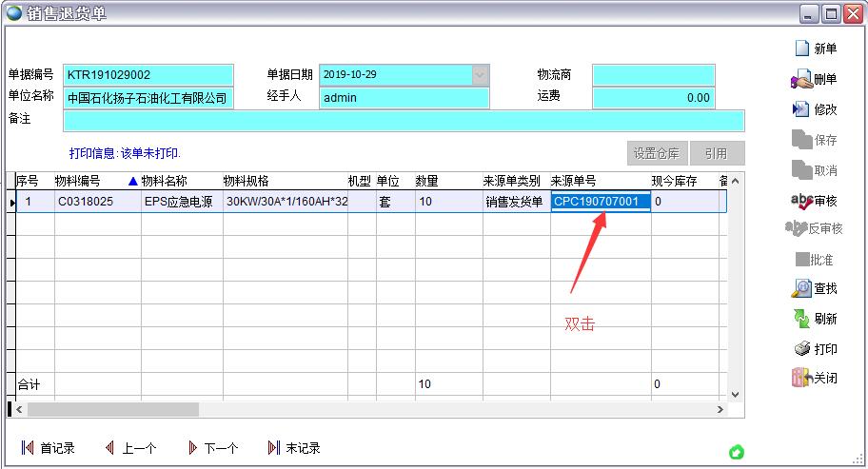
Task: Jump to 末记录 (last record)
Action: [x=294, y=448]
